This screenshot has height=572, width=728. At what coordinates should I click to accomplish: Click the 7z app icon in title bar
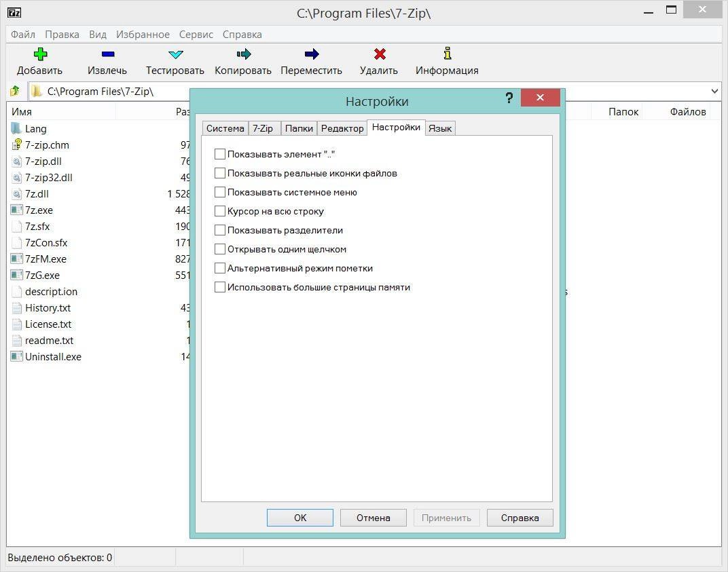[x=14, y=12]
